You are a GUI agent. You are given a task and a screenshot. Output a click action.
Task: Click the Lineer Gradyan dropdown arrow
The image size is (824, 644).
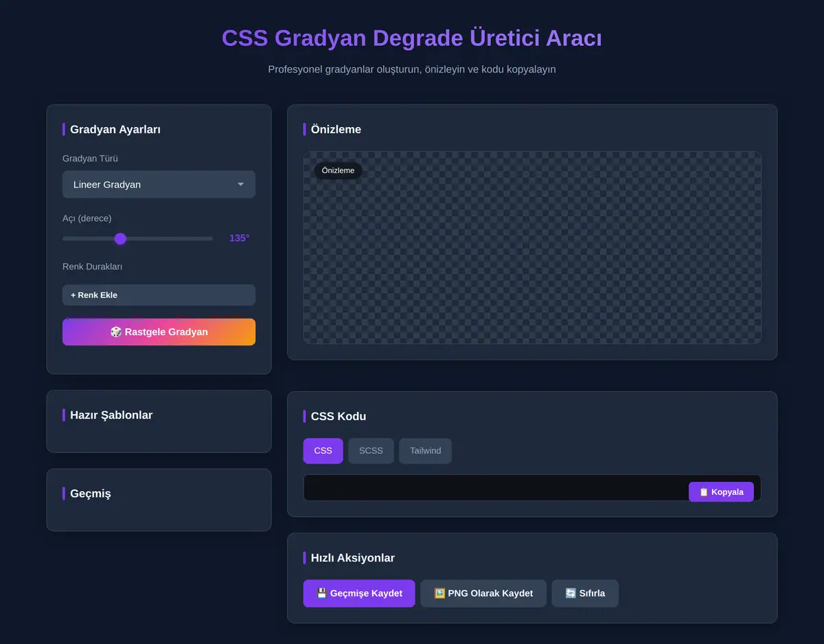click(x=240, y=185)
